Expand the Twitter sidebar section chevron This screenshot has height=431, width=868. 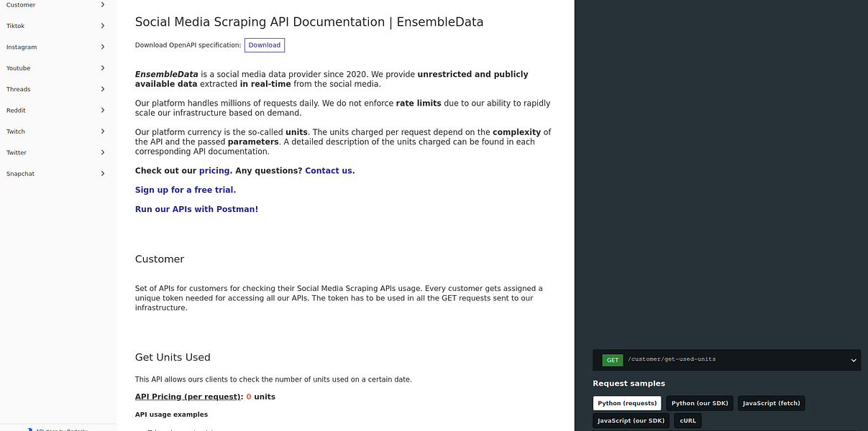click(103, 152)
